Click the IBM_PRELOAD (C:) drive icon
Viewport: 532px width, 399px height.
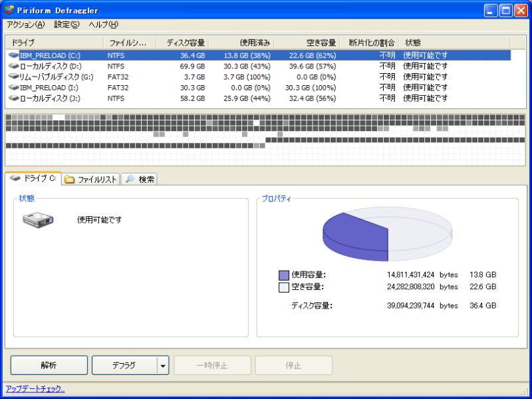pyautogui.click(x=14, y=55)
